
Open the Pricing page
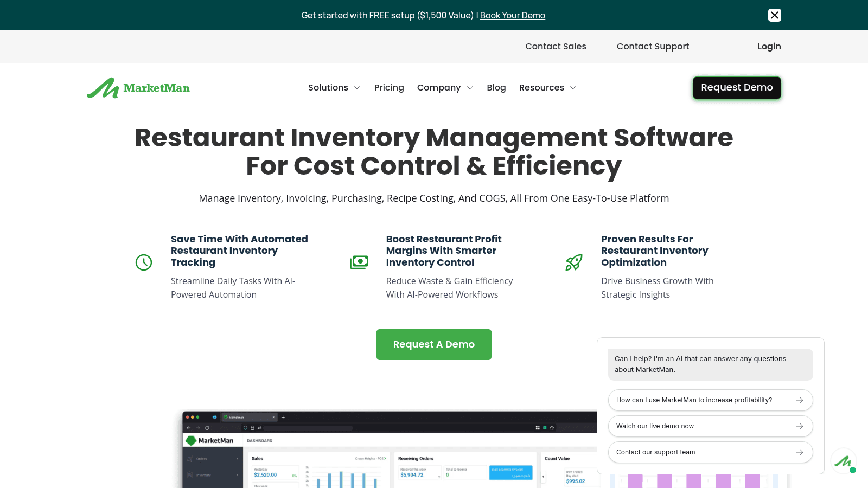(x=389, y=88)
